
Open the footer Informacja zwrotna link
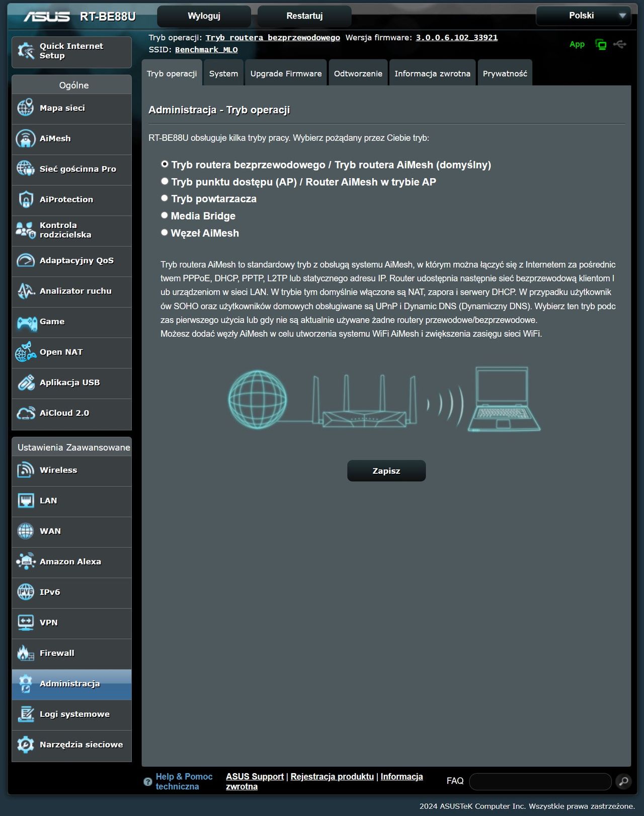coord(325,781)
